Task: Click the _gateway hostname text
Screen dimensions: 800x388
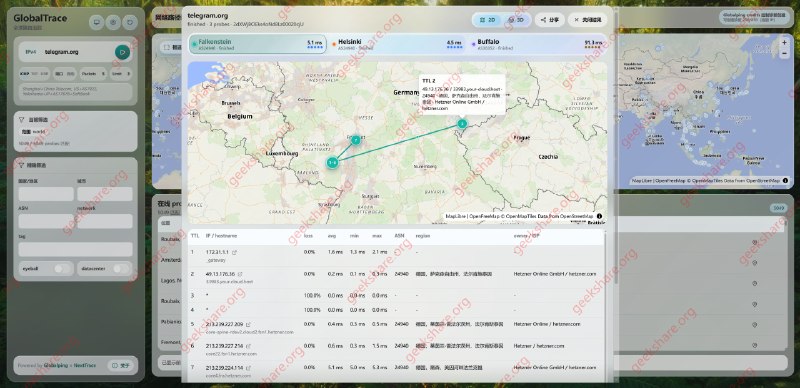Action: tap(215, 260)
